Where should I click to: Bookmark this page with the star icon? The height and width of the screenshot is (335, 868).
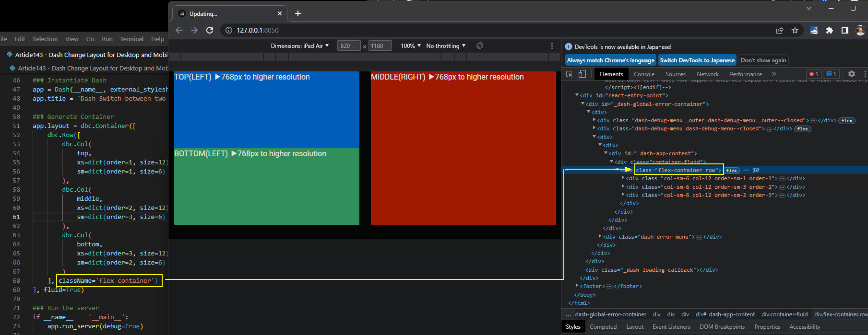(x=795, y=30)
